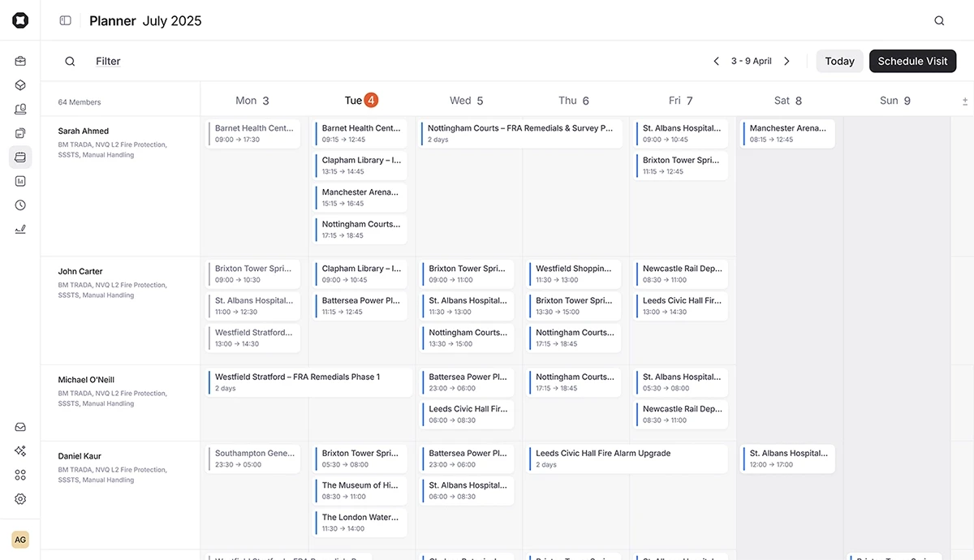
Task: Click the search magnifier at top right
Action: click(938, 19)
